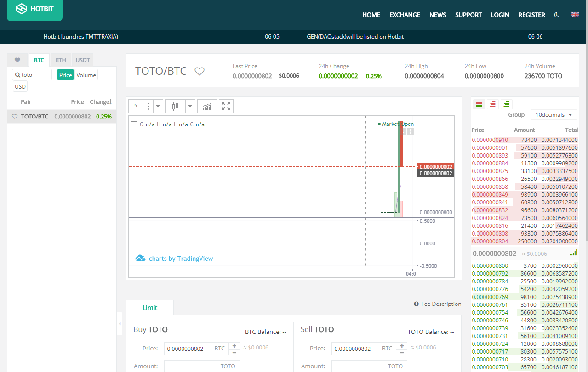The width and height of the screenshot is (588, 372).
Task: Click the UK flag language icon
Action: tap(575, 15)
